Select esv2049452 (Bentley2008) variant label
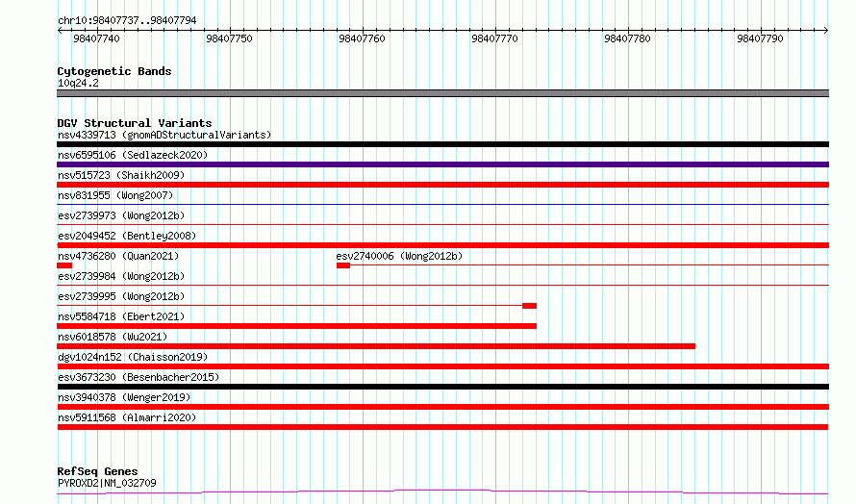This screenshot has height=504, width=856. click(x=127, y=236)
